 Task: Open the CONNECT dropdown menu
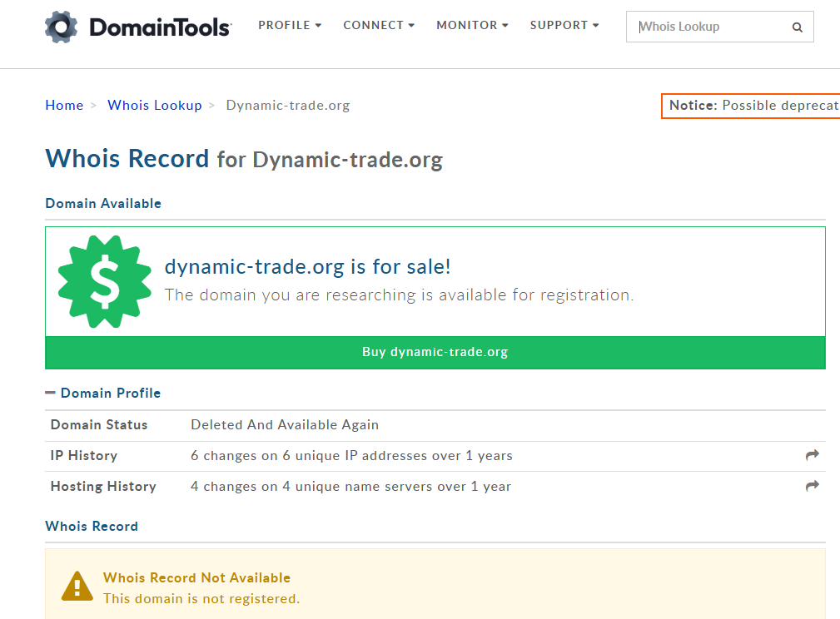click(x=379, y=25)
